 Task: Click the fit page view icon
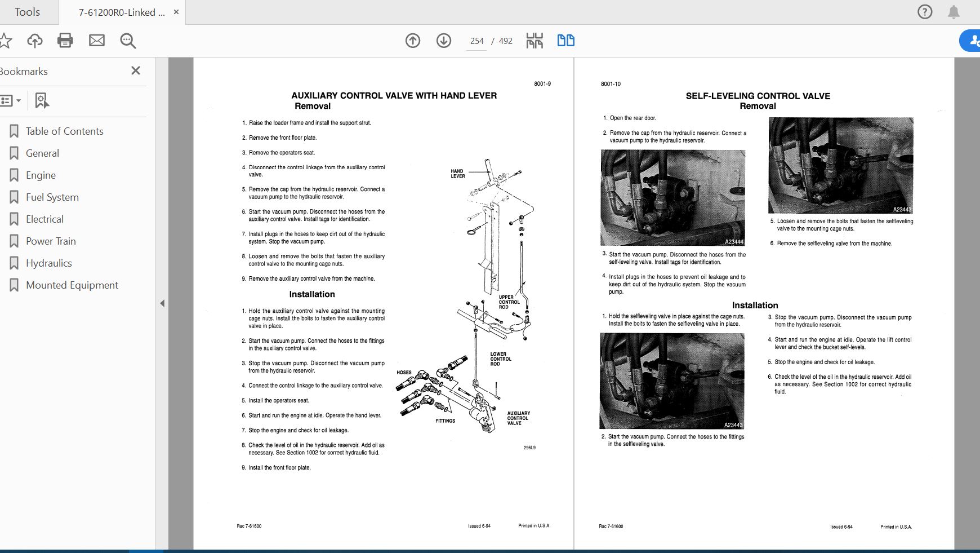pyautogui.click(x=534, y=41)
